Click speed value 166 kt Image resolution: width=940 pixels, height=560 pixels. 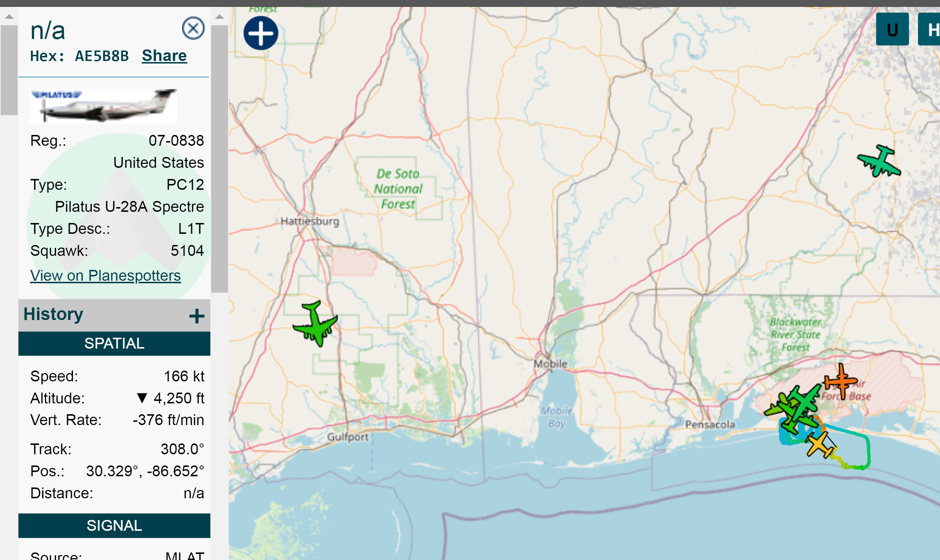click(184, 376)
